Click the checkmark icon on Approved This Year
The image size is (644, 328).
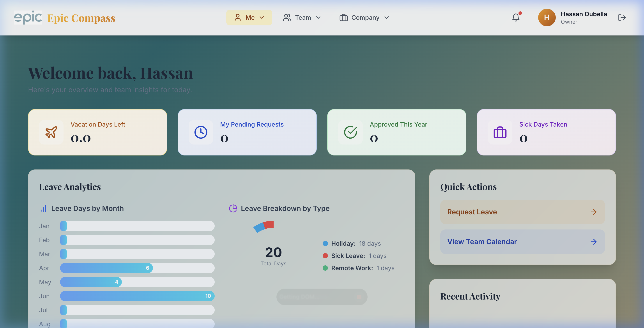tap(350, 132)
